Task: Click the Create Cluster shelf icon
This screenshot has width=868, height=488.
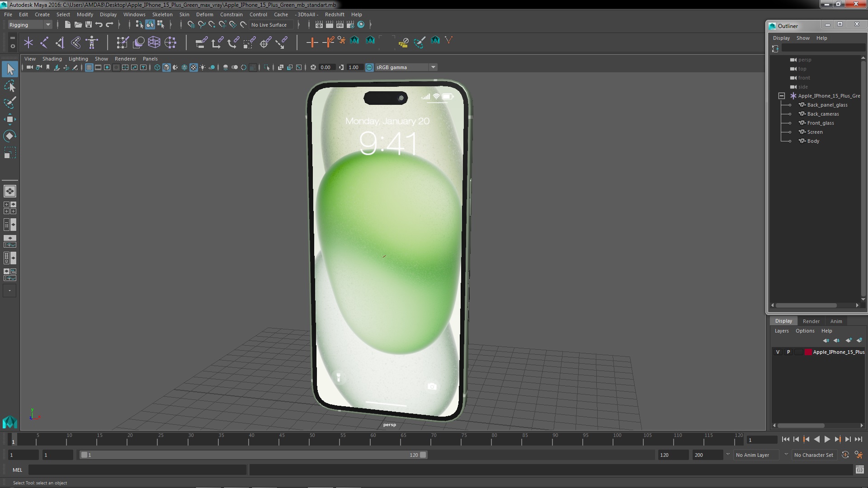Action: point(170,42)
